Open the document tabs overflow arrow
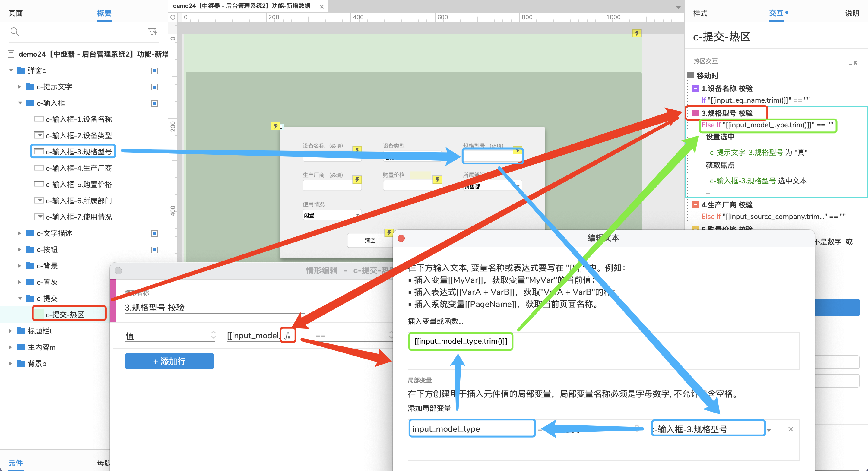The width and height of the screenshot is (868, 471). (678, 8)
